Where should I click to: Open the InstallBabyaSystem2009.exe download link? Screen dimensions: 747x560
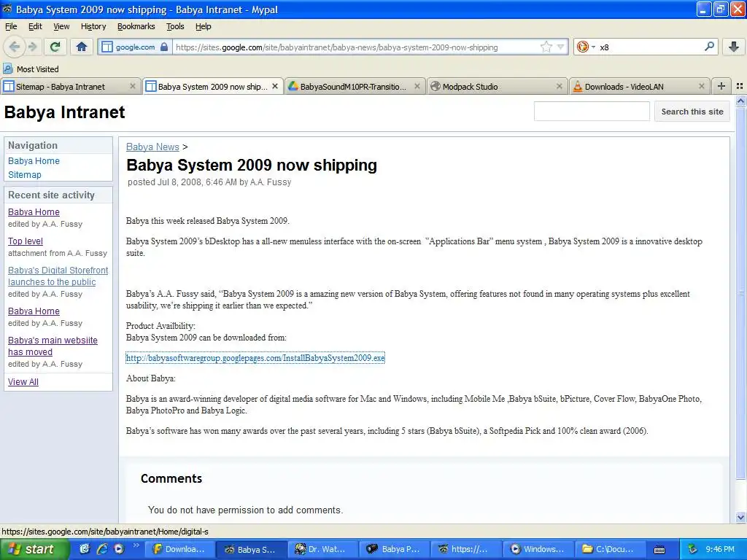pyautogui.click(x=255, y=357)
